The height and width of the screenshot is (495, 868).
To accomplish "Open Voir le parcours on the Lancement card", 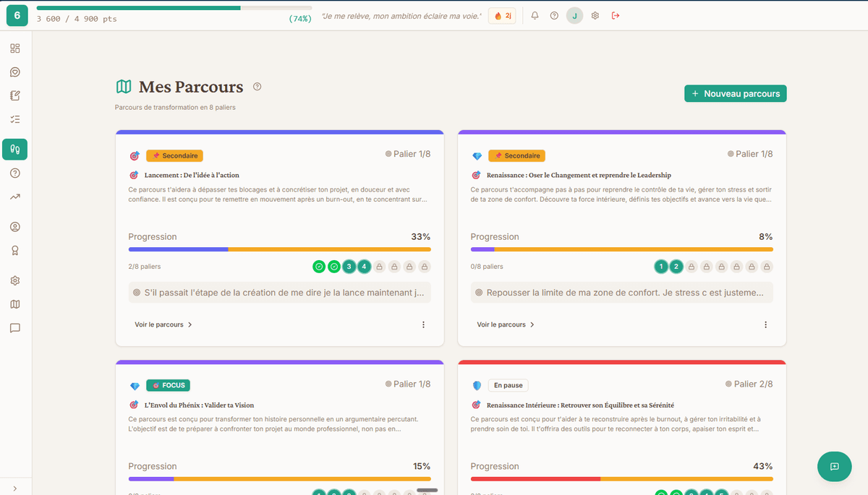I will (x=162, y=324).
